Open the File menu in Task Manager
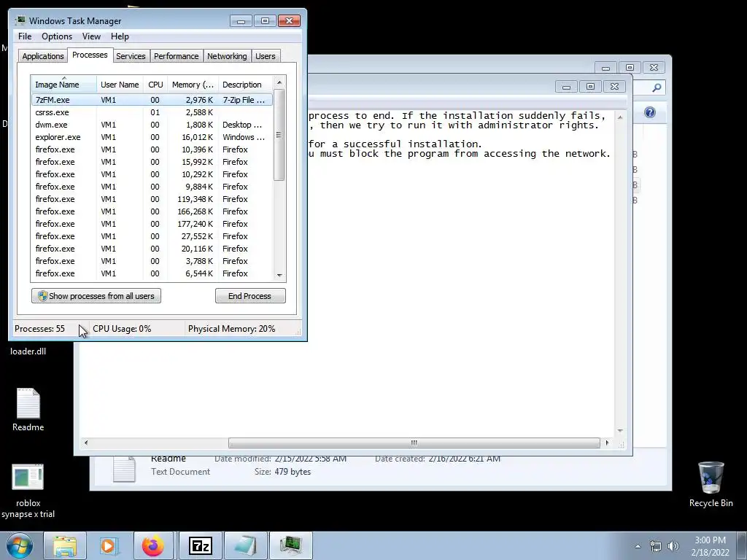The width and height of the screenshot is (747, 560). coord(25,36)
